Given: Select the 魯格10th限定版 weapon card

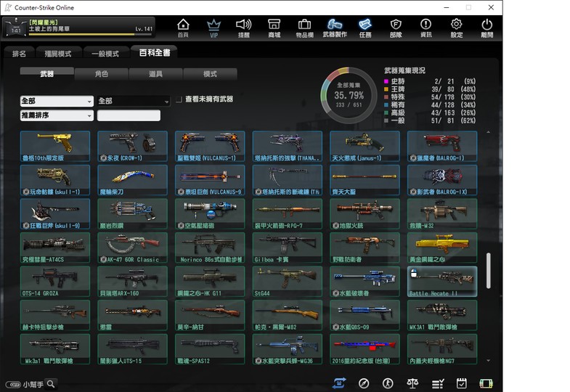Looking at the screenshot, I should click(x=55, y=147).
